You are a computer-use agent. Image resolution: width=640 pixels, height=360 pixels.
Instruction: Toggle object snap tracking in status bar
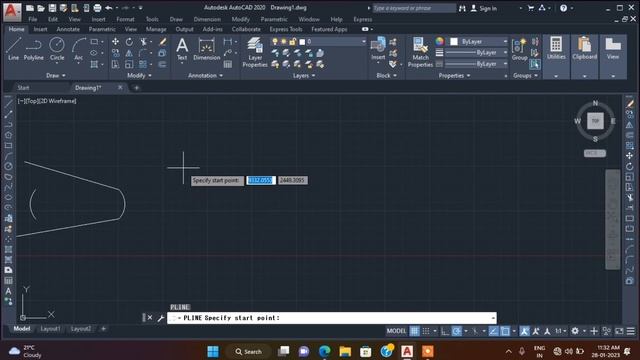click(x=493, y=331)
